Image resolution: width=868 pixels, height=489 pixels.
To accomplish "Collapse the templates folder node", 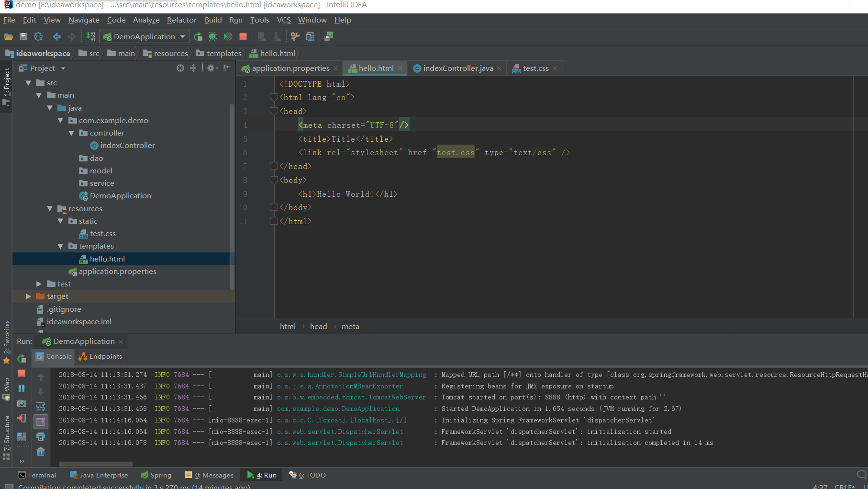I will click(x=60, y=246).
